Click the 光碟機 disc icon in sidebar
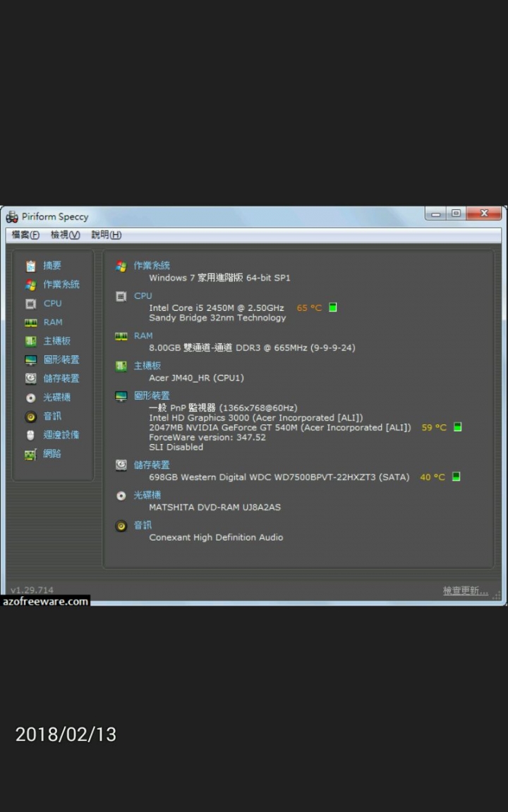This screenshot has height=812, width=508. click(30, 398)
